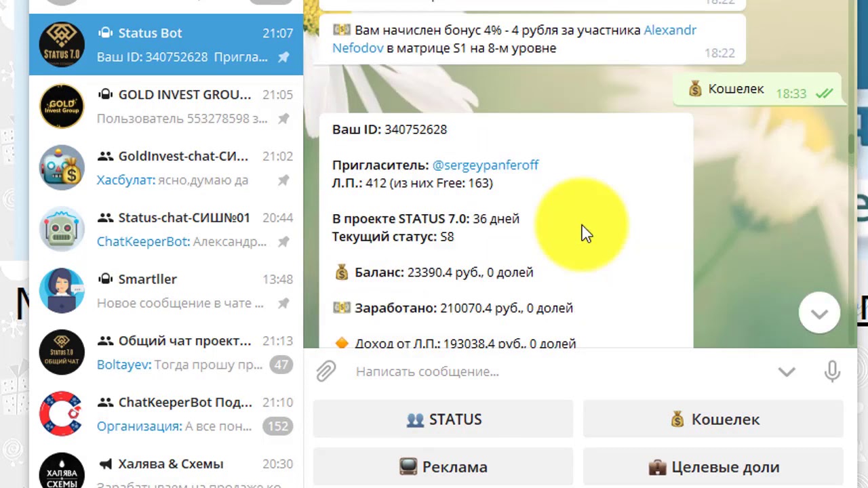The width and height of the screenshot is (868, 488).
Task: Click the pin icon on GOLD INVEST GROUP row
Action: pyautogui.click(x=284, y=119)
